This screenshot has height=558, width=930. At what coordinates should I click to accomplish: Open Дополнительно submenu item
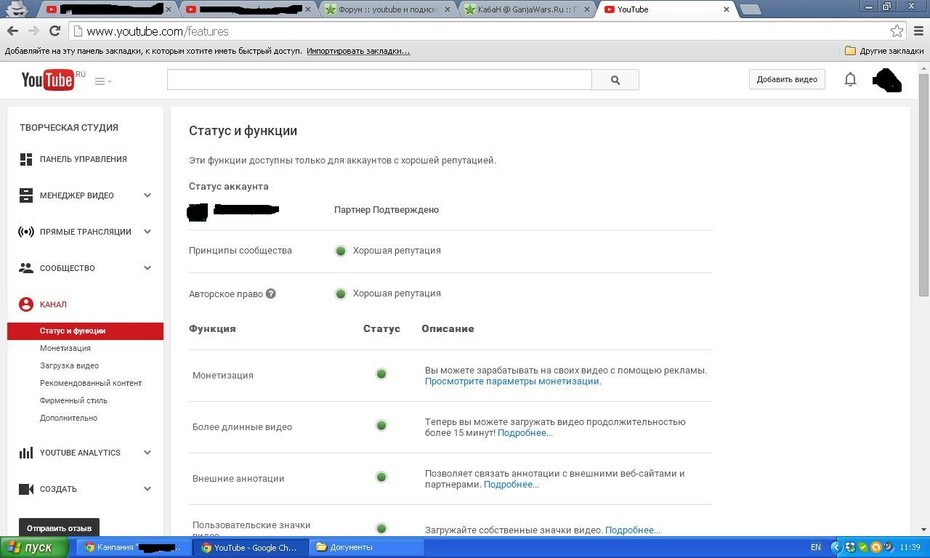(x=68, y=418)
